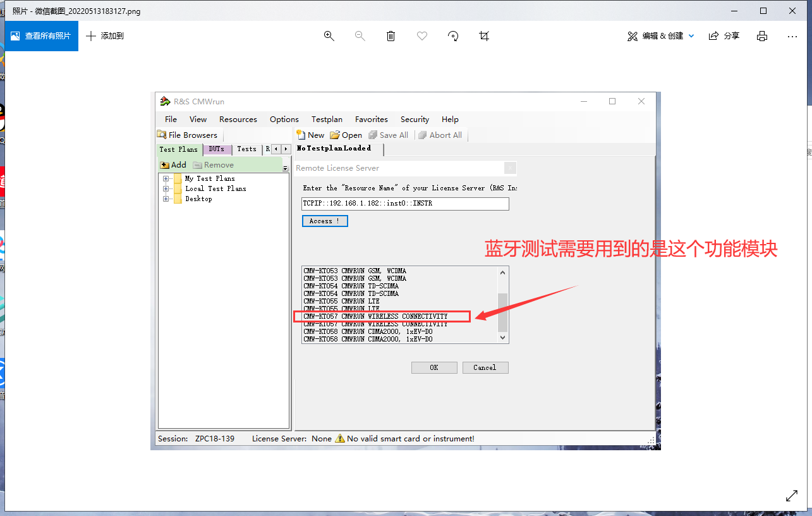Viewport: 812px width, 516px height.
Task: Add photo to favorites with heart icon
Action: click(422, 36)
